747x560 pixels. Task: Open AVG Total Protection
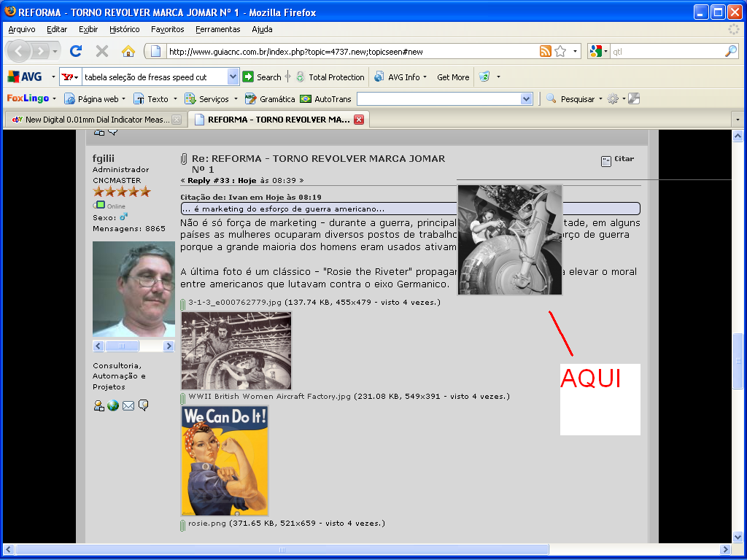330,77
